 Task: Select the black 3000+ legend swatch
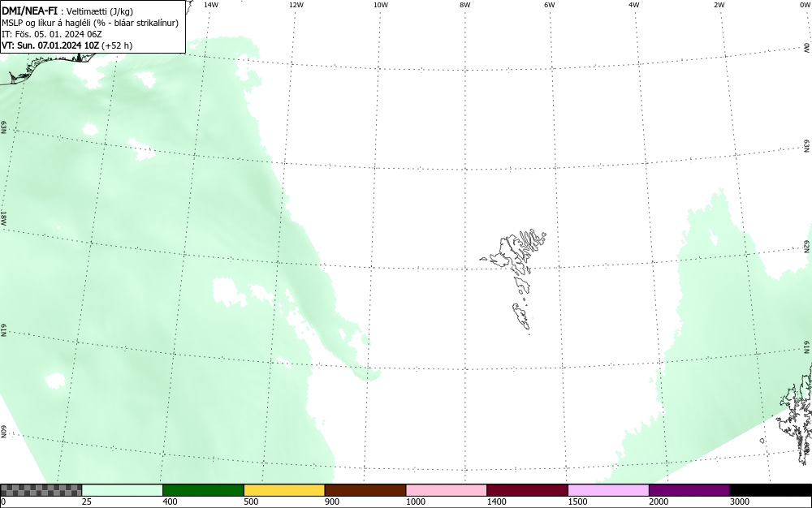tap(771, 490)
